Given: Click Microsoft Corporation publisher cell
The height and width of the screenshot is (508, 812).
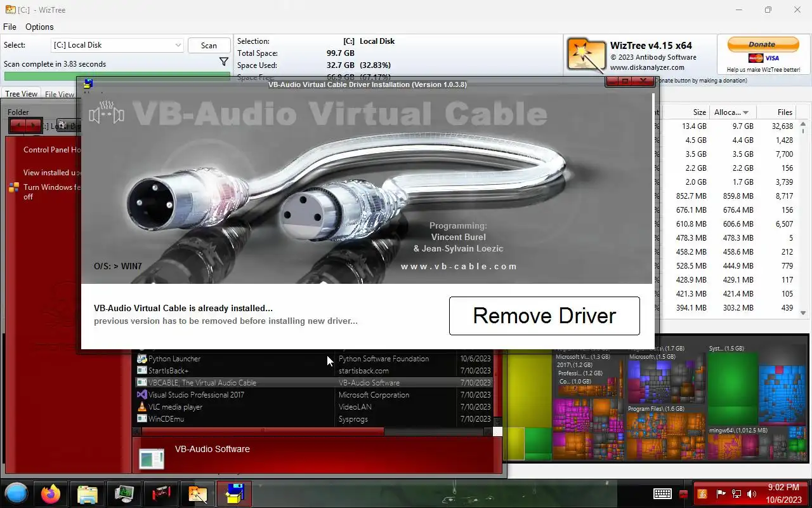Looking at the screenshot, I should [374, 395].
